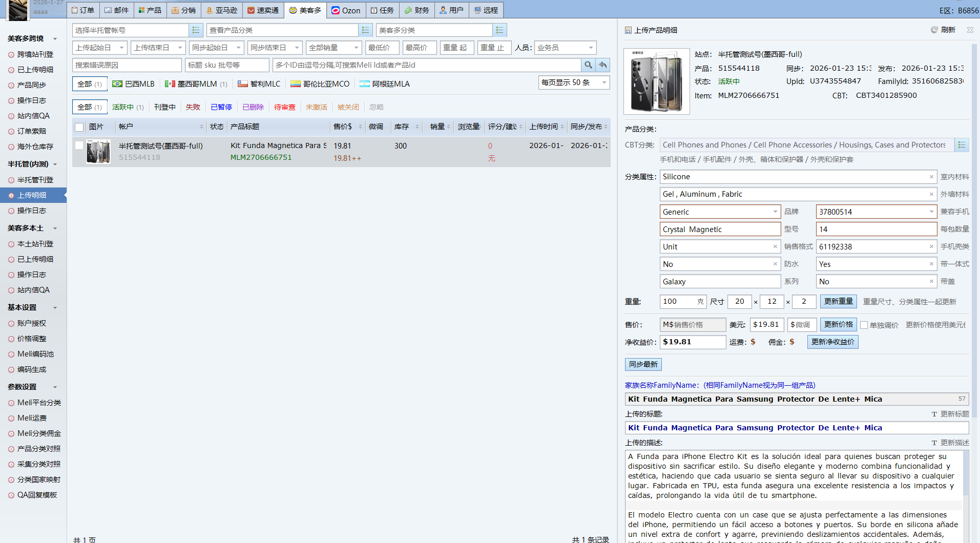Click the 刷新 refresh icon
Image resolution: width=980 pixels, height=543 pixels.
tap(934, 30)
